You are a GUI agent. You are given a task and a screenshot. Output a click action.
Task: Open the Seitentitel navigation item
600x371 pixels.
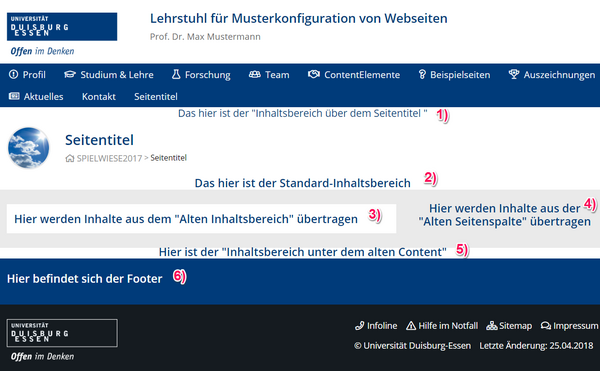pos(156,96)
